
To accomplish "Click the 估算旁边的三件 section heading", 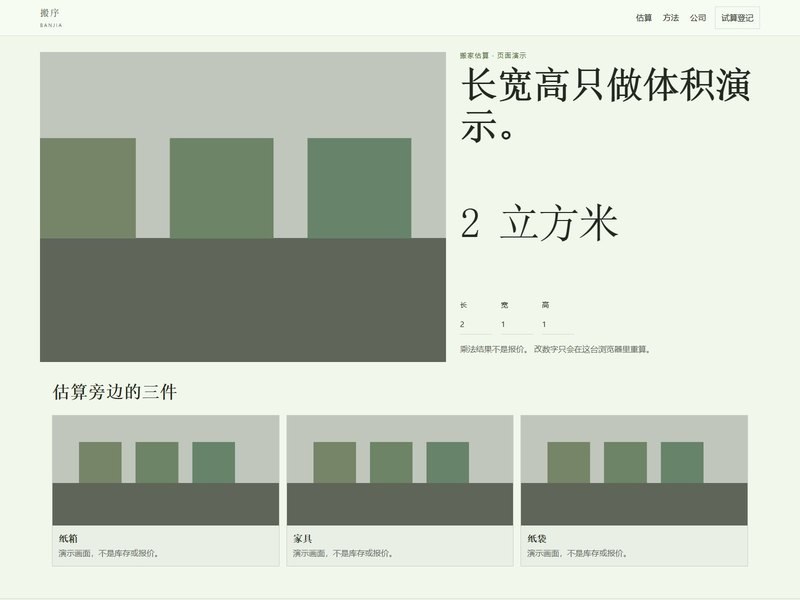I will 115,392.
